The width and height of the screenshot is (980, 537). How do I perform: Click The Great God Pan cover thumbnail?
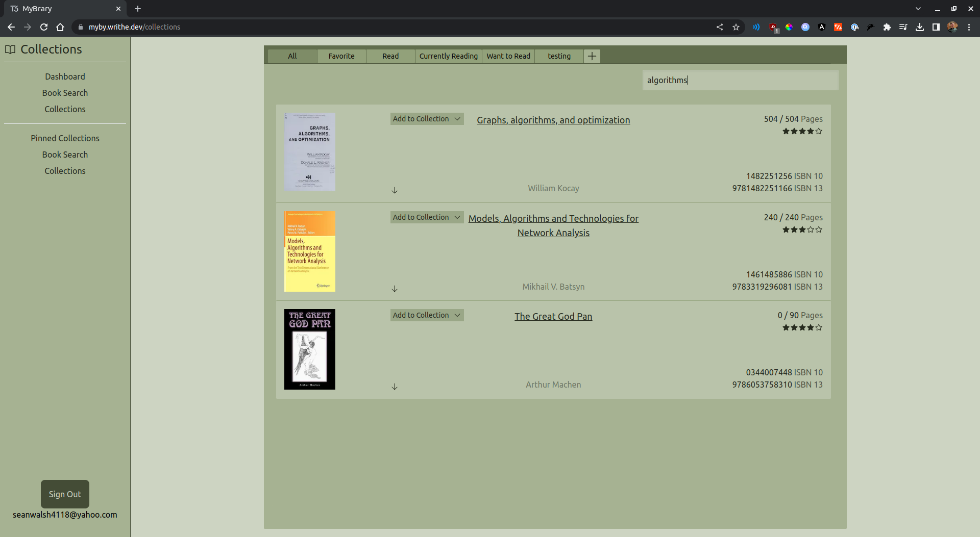click(310, 349)
